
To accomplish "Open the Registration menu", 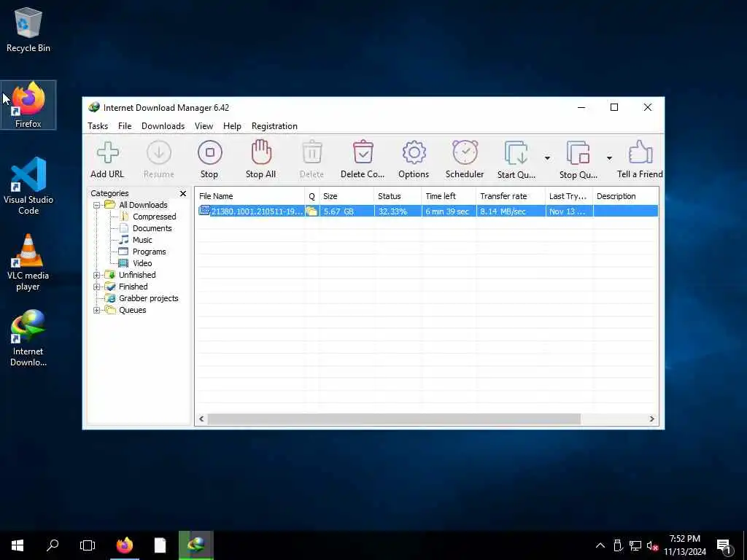I will (x=274, y=126).
